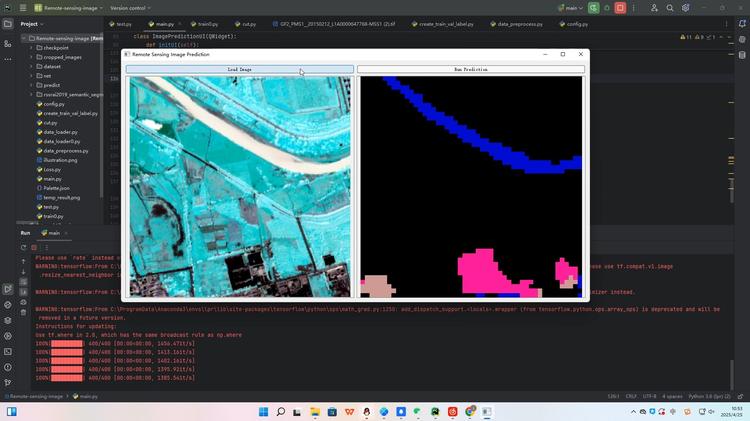Open Search Everywhere magnifier icon

[x=670, y=8]
